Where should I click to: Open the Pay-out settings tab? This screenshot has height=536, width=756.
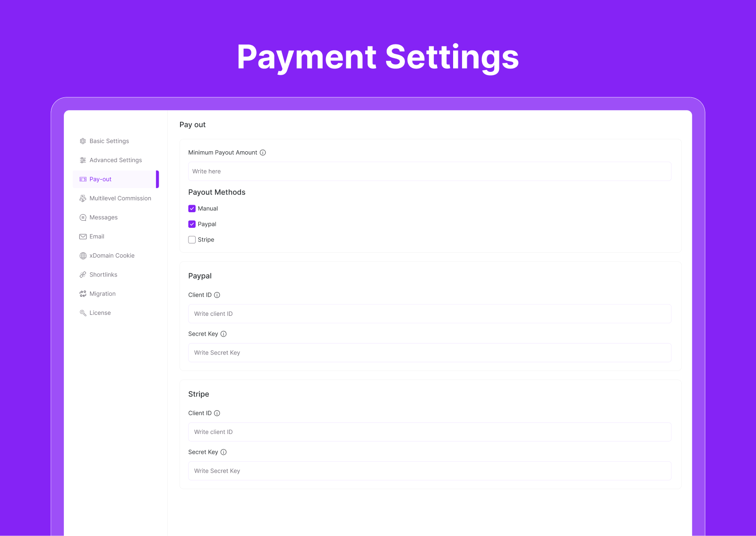pos(101,180)
